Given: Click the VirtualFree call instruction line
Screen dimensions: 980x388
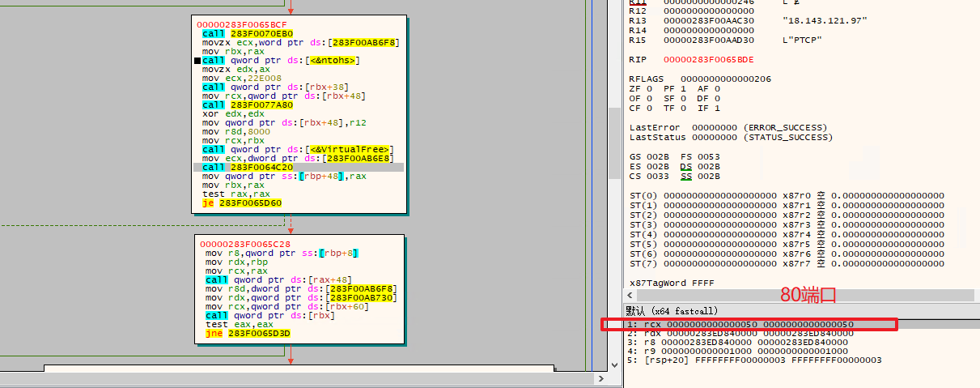Looking at the screenshot, I should (298, 149).
